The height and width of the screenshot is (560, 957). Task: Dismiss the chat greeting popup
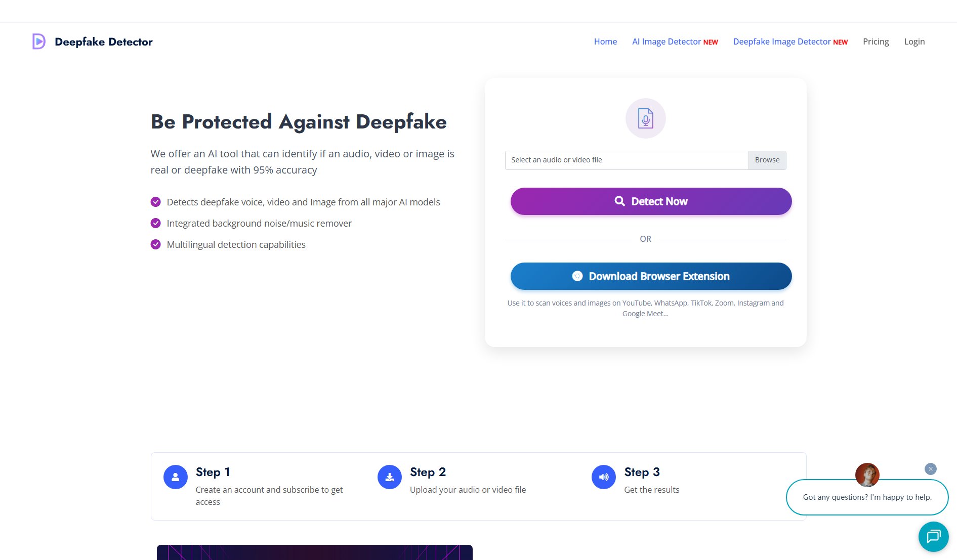coord(930,469)
